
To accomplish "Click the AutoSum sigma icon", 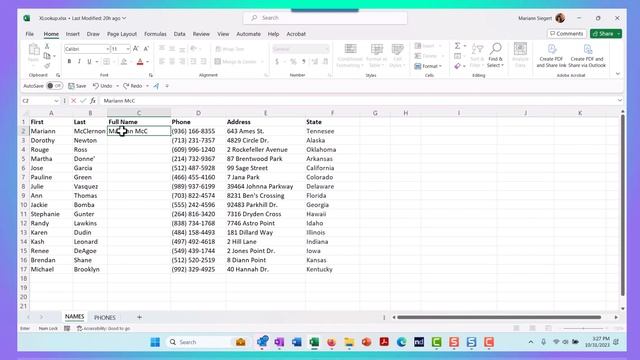I will click(458, 46).
